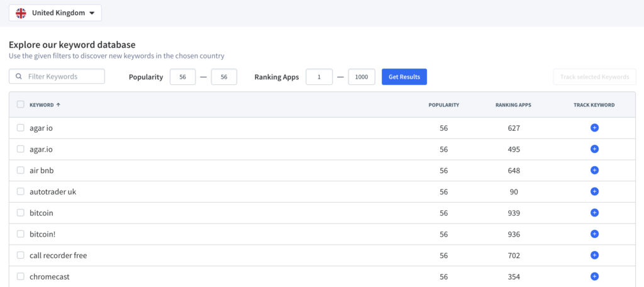Add 'call recorder free' to tracked keywords
Image resolution: width=644 pixels, height=287 pixels.
[x=594, y=256]
